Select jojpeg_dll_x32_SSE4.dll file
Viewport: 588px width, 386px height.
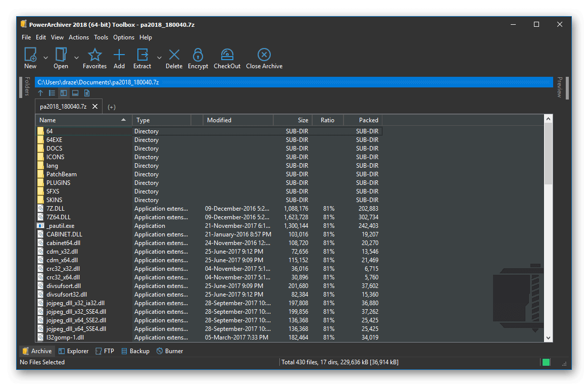(76, 312)
